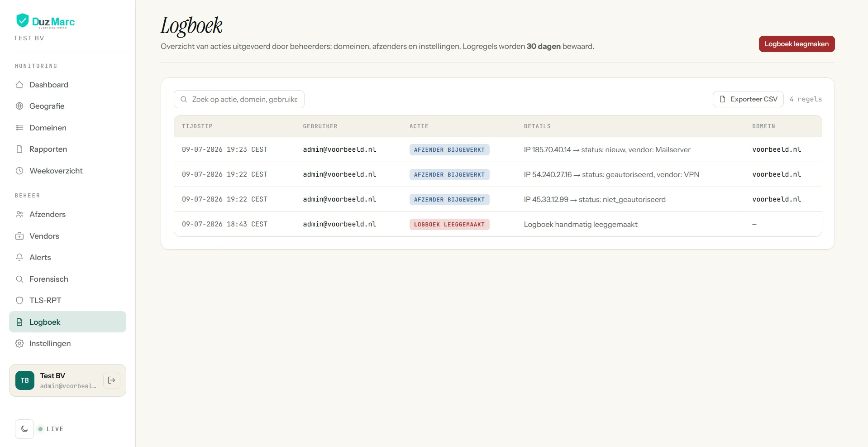
Task: Focus the log search input field
Action: [x=239, y=99]
